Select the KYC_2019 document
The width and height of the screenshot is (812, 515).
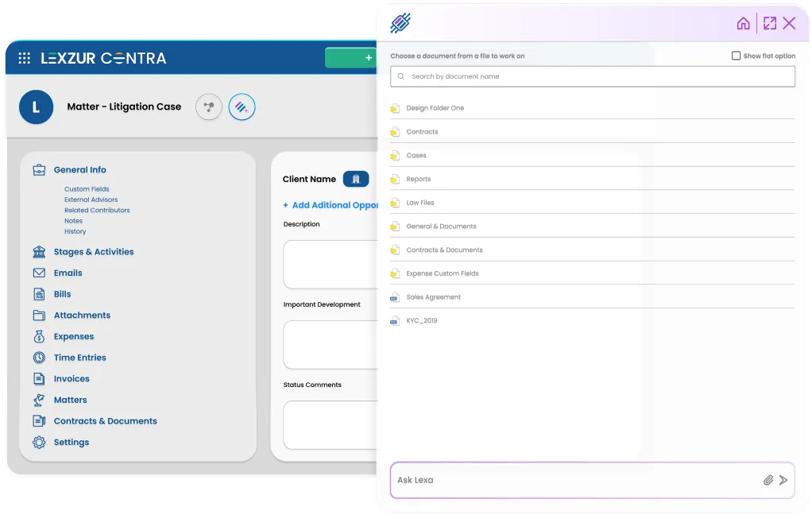coord(593,321)
